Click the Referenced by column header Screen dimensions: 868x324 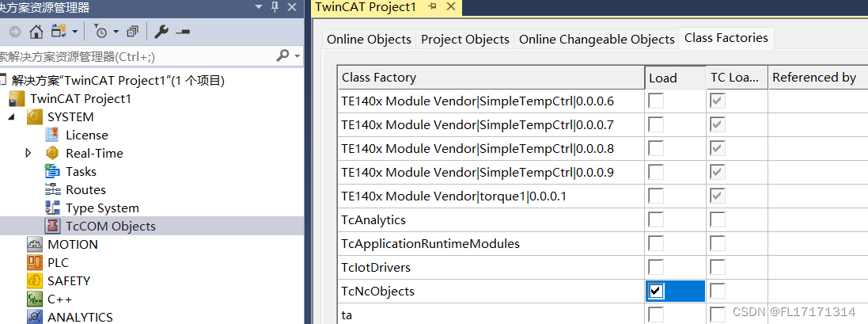click(x=814, y=78)
